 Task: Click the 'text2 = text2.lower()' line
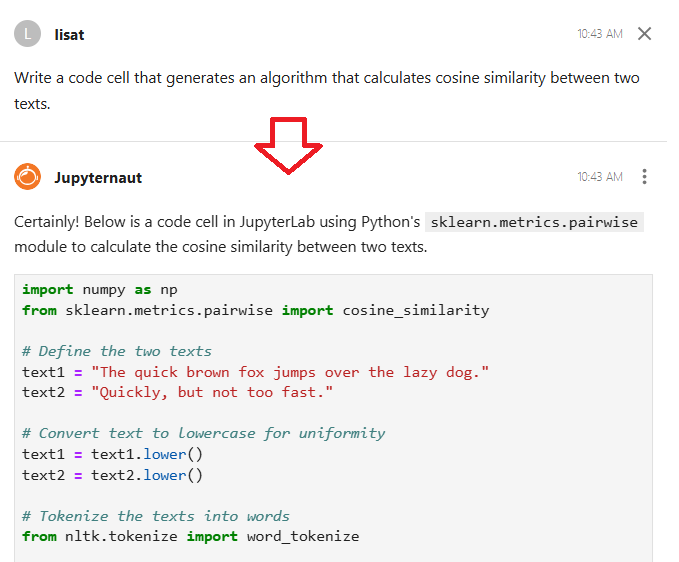(x=113, y=475)
